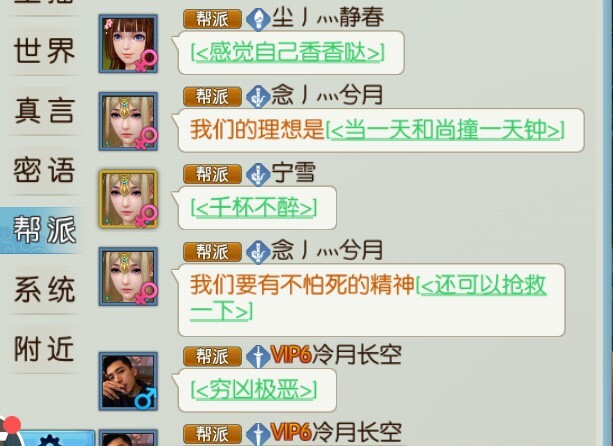Image resolution: width=613 pixels, height=446 pixels.
Task: Open the 当一天和尚撞一天钟 link
Action: tap(445, 130)
